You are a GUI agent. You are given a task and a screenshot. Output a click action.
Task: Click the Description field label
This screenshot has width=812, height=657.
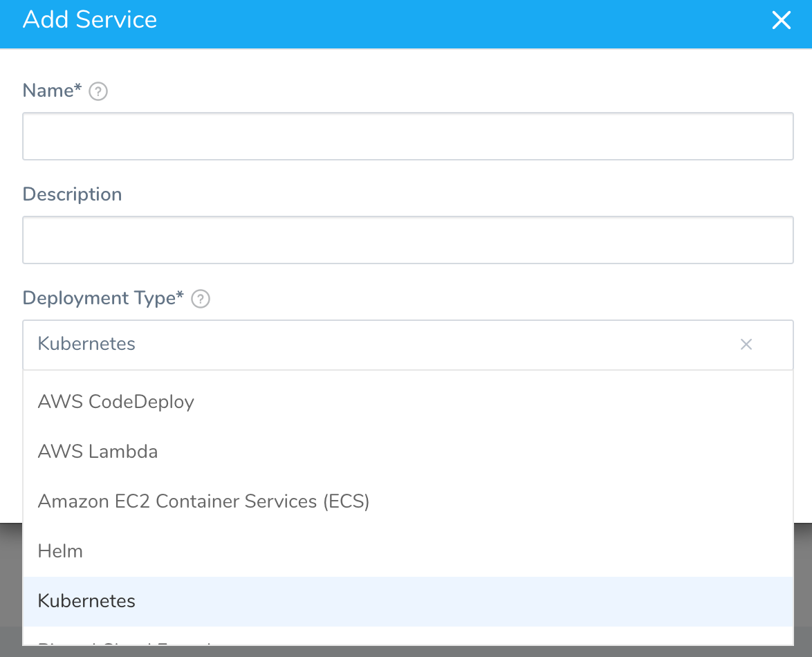coord(72,194)
